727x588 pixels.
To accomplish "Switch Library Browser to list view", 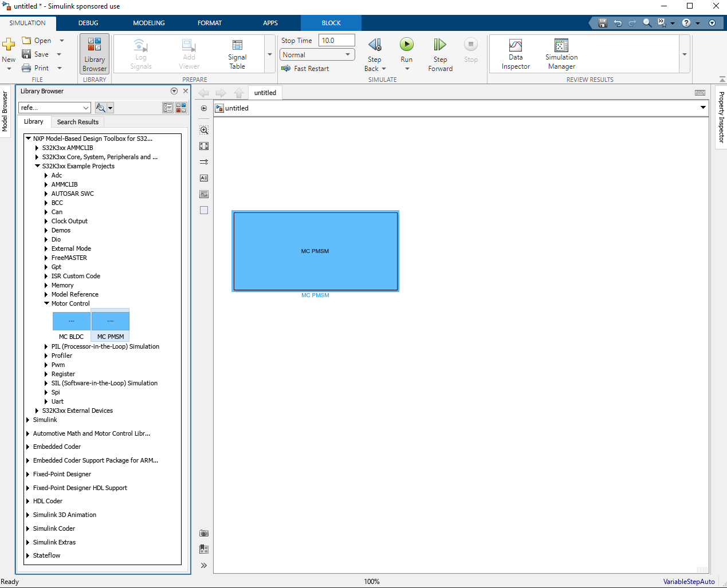I will click(168, 108).
